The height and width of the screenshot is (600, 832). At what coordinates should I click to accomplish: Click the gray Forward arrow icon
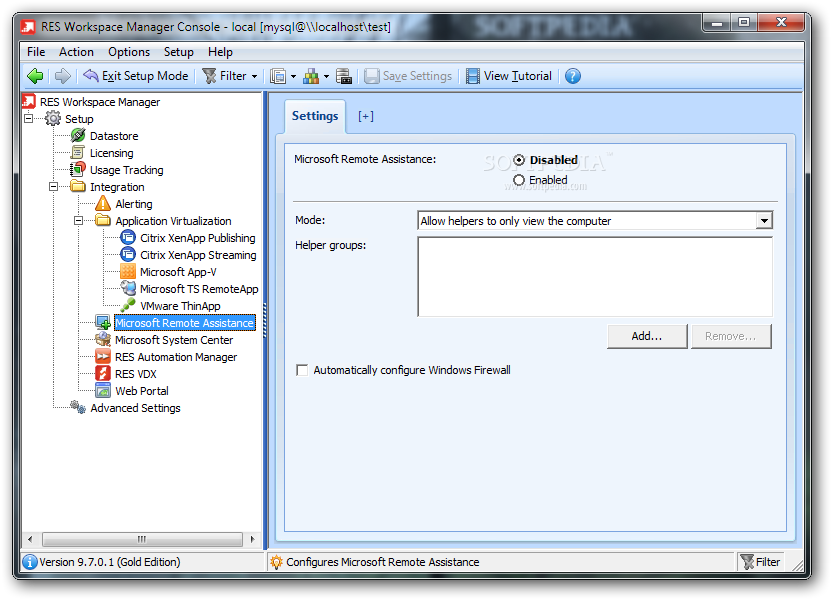pyautogui.click(x=63, y=76)
